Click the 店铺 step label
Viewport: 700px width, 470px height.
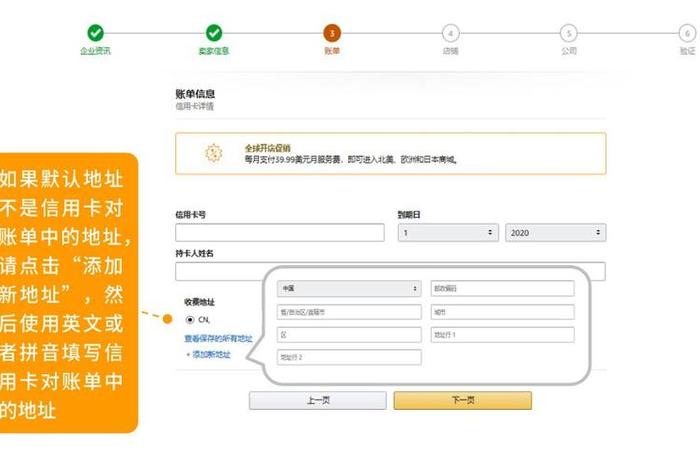(450, 51)
